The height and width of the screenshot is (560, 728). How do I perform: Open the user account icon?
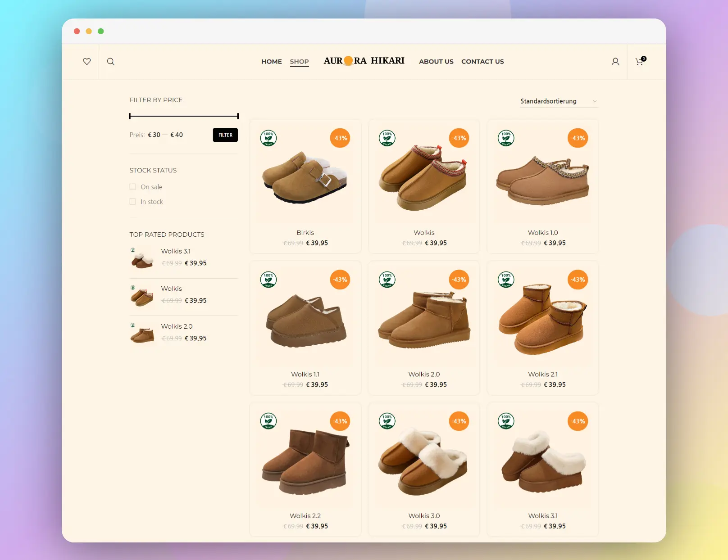point(615,62)
